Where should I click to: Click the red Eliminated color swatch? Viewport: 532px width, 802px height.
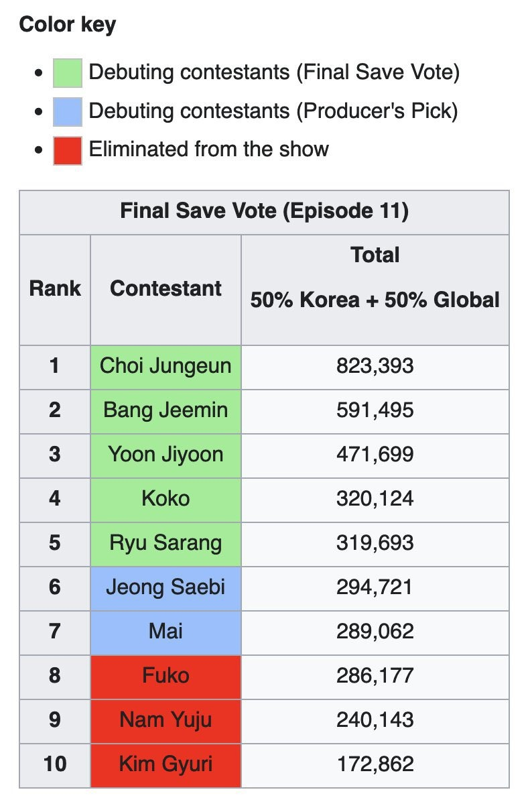coord(68,149)
